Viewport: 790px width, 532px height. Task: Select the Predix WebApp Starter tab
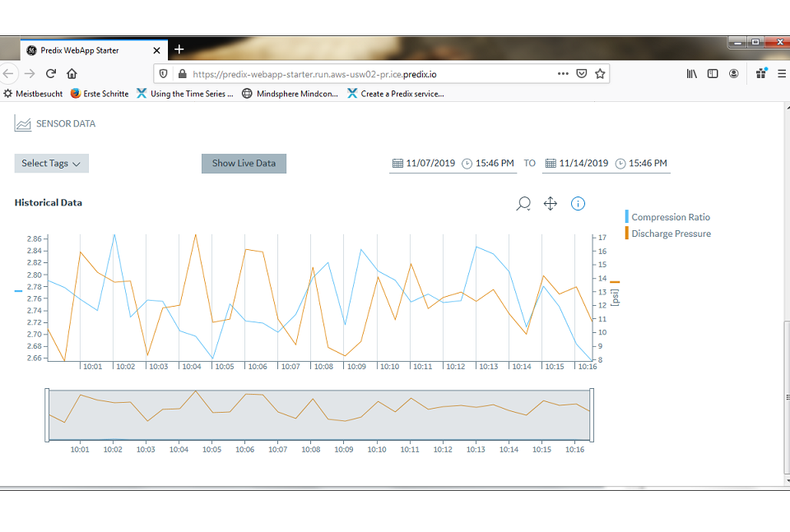[x=94, y=50]
